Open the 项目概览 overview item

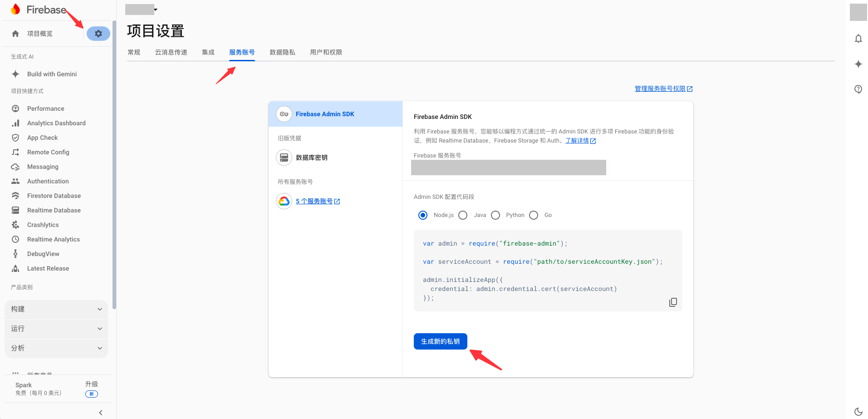click(x=40, y=34)
